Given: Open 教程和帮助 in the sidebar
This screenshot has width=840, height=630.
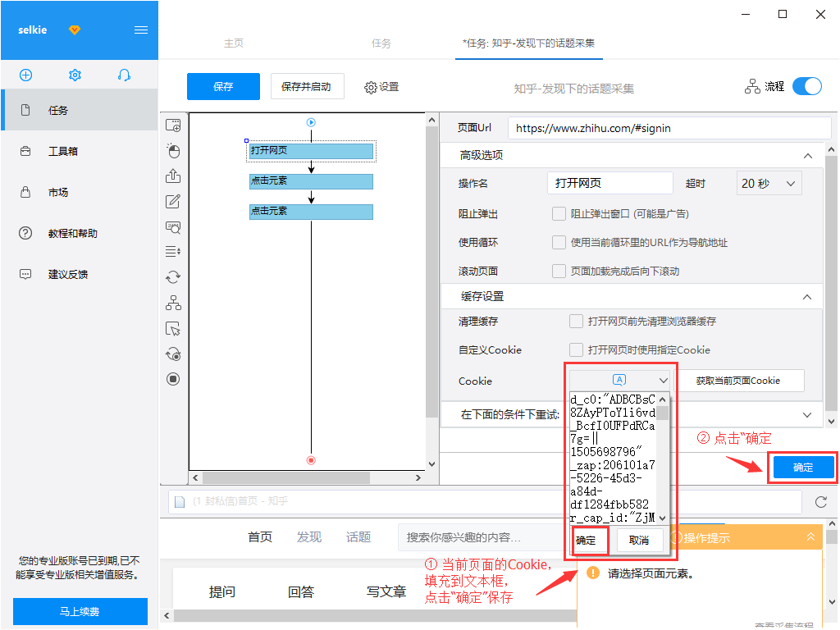Looking at the screenshot, I should (x=80, y=233).
